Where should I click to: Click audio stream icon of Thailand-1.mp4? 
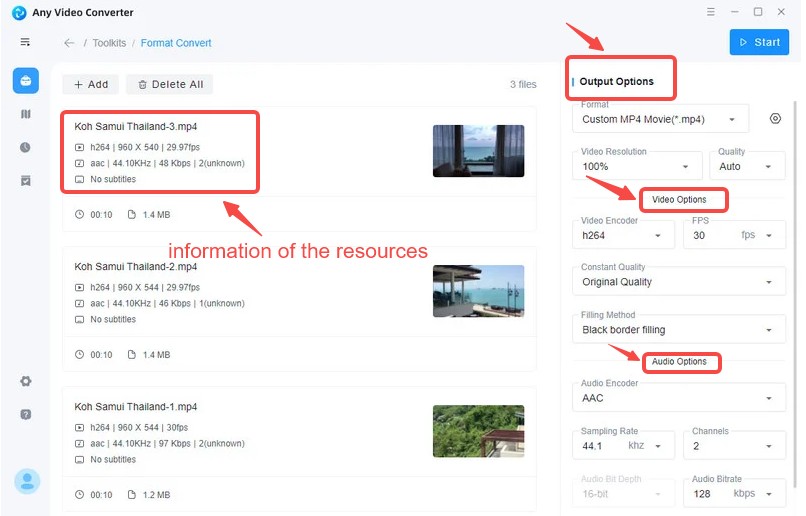79,444
